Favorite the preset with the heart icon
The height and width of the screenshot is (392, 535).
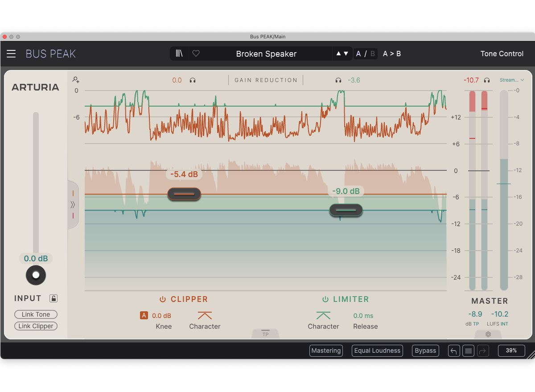pyautogui.click(x=196, y=54)
